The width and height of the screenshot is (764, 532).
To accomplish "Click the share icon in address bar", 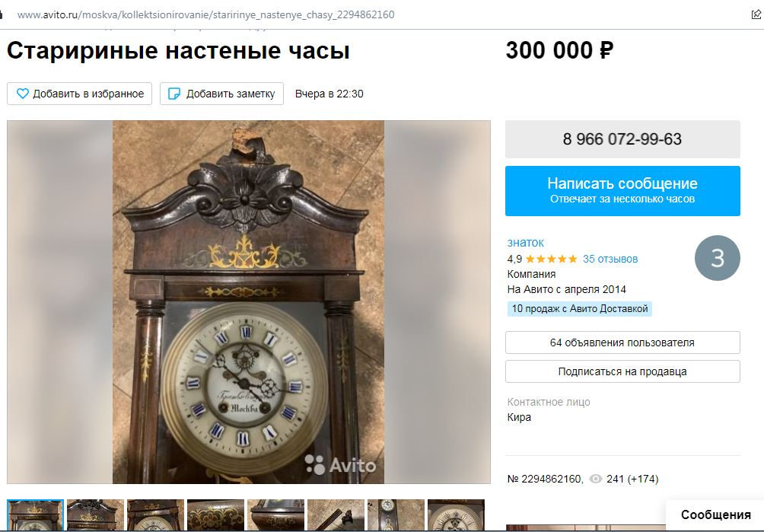I will tap(756, 14).
